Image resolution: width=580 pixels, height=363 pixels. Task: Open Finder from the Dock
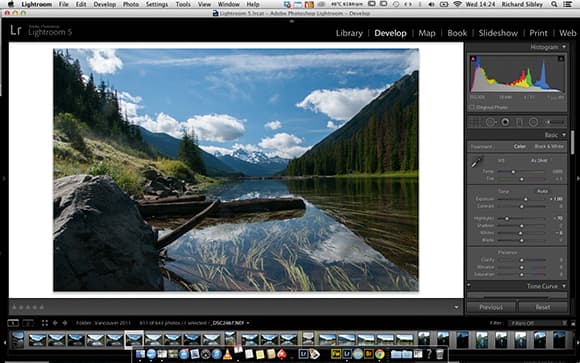(x=141, y=354)
